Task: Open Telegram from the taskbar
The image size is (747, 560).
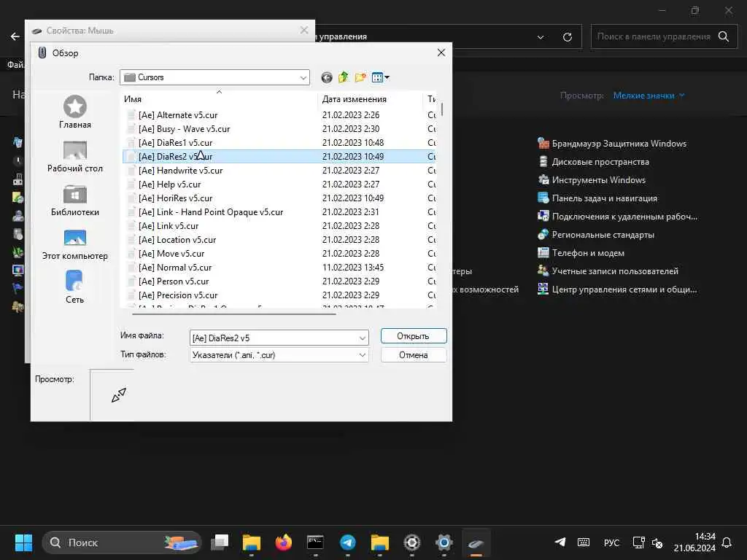Action: pyautogui.click(x=348, y=542)
